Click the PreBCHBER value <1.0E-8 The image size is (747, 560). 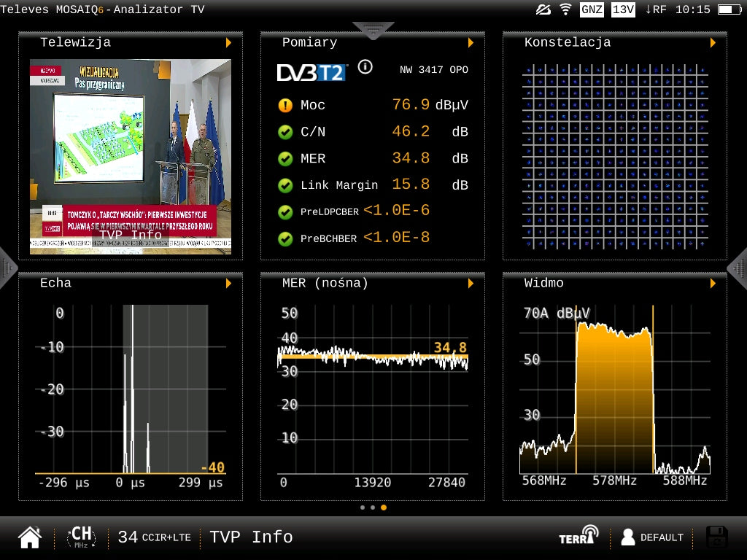coord(396,237)
